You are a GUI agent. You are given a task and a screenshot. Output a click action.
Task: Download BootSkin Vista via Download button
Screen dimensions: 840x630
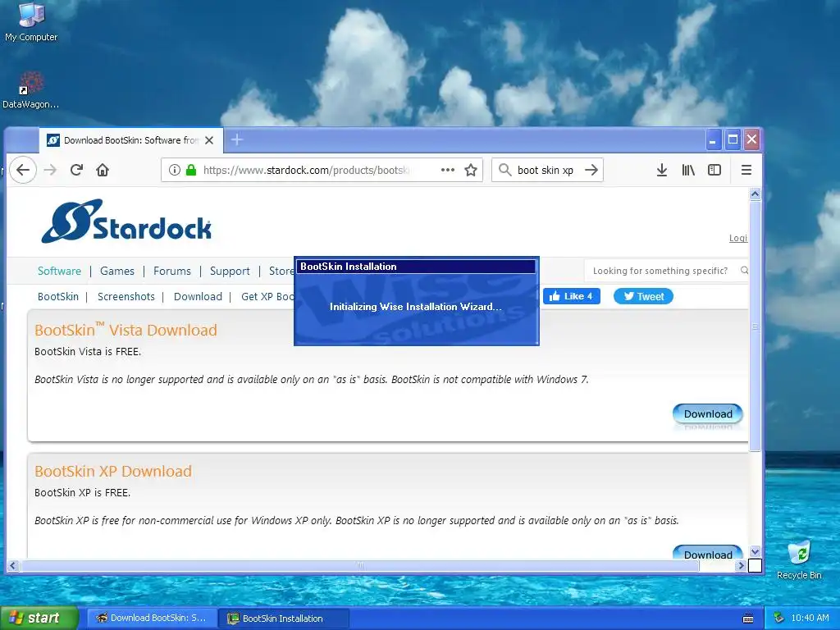708,414
